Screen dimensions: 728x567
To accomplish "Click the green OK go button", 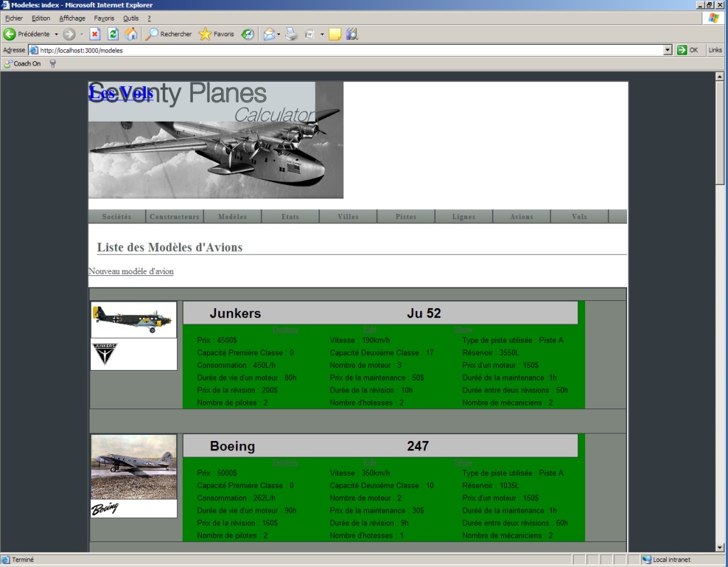I will [x=687, y=51].
